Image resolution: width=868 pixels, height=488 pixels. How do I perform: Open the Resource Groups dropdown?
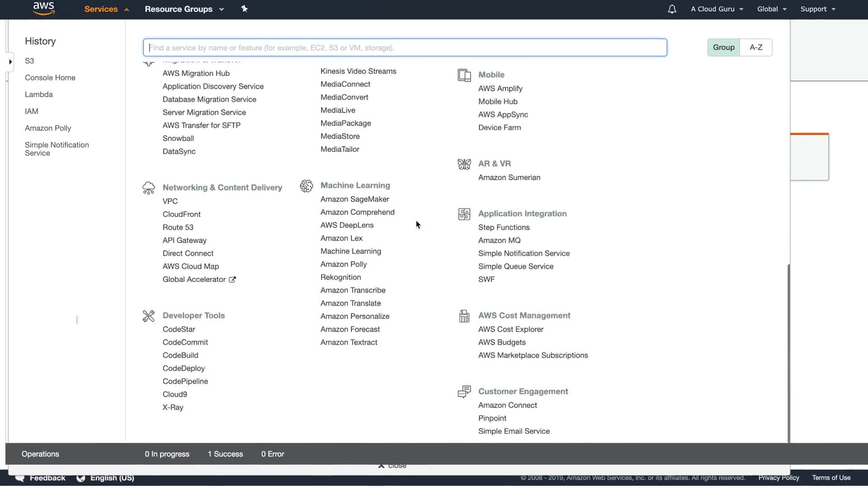tap(184, 9)
